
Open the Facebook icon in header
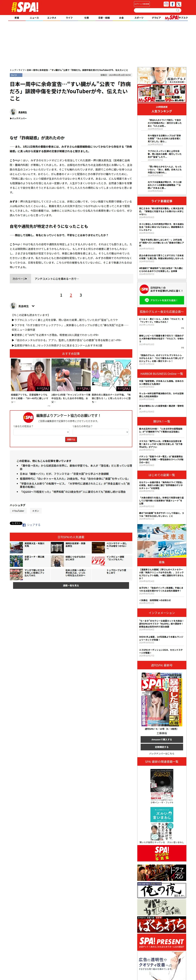[x=172, y=4]
